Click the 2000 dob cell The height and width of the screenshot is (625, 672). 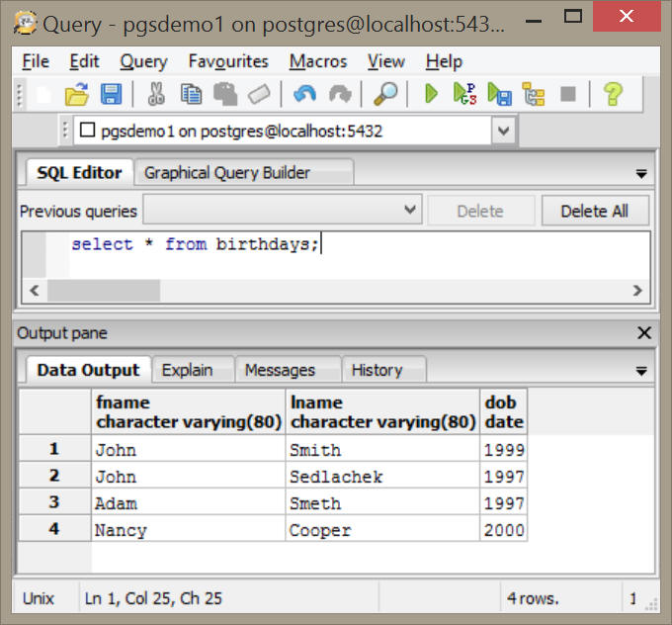(504, 529)
